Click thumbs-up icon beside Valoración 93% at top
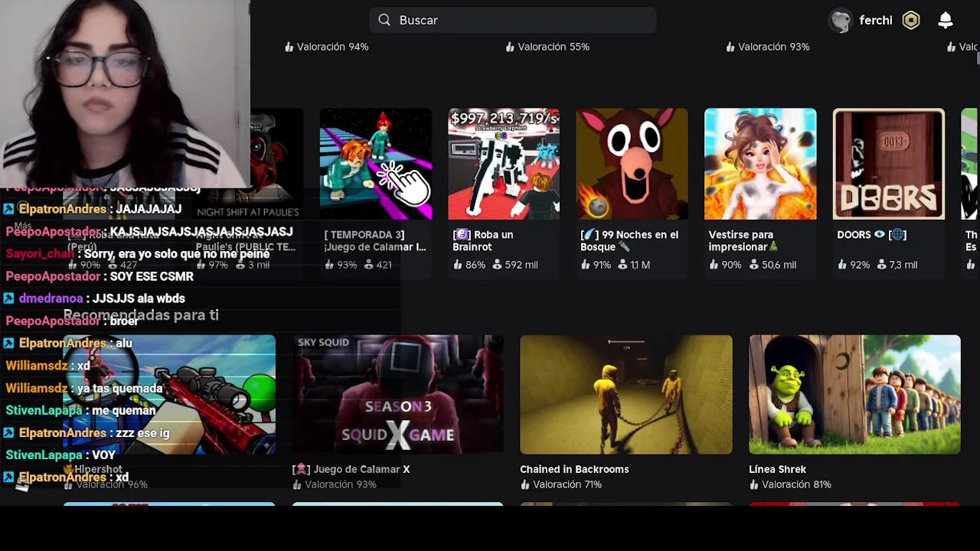The width and height of the screenshot is (980, 551). click(x=730, y=47)
